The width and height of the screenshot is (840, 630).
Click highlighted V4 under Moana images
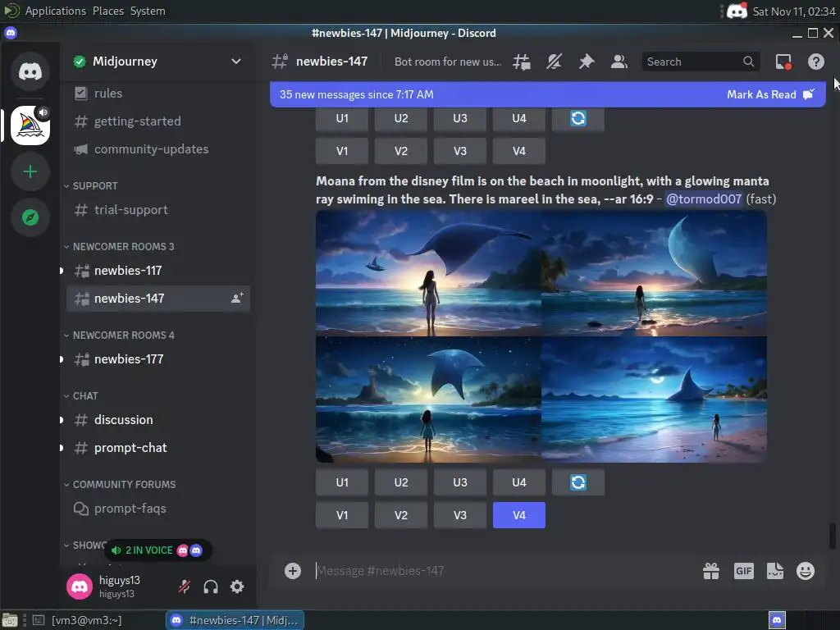click(x=519, y=515)
